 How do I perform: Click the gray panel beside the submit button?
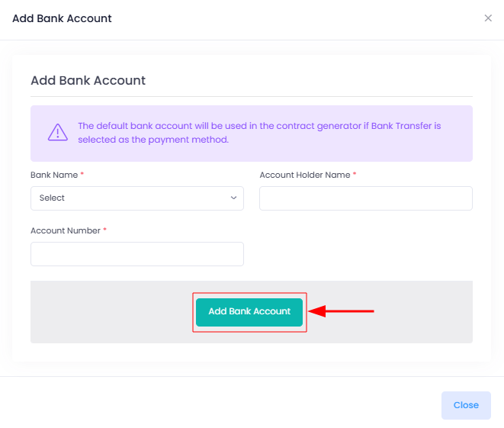[x=418, y=312]
